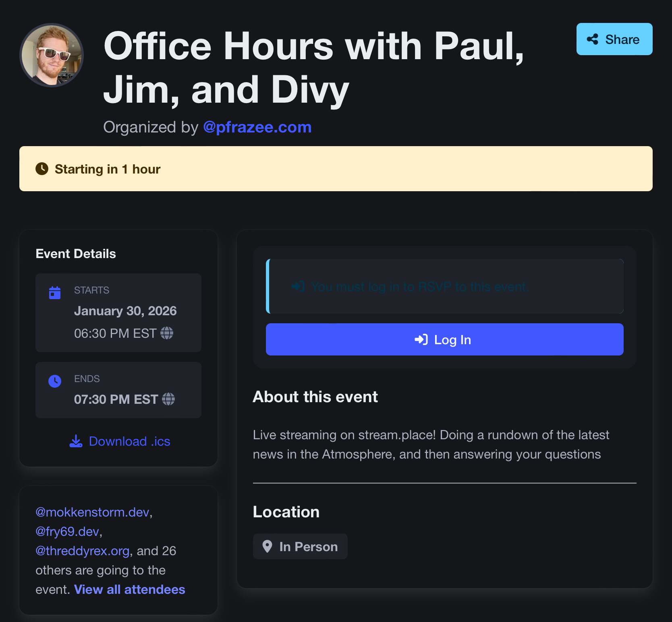Click the clock icon in the Ends card
The width and height of the screenshot is (672, 622).
55,381
